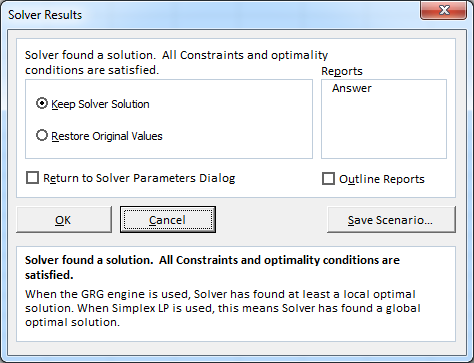
Task: Close the Solver Results dialog
Action: pos(443,11)
